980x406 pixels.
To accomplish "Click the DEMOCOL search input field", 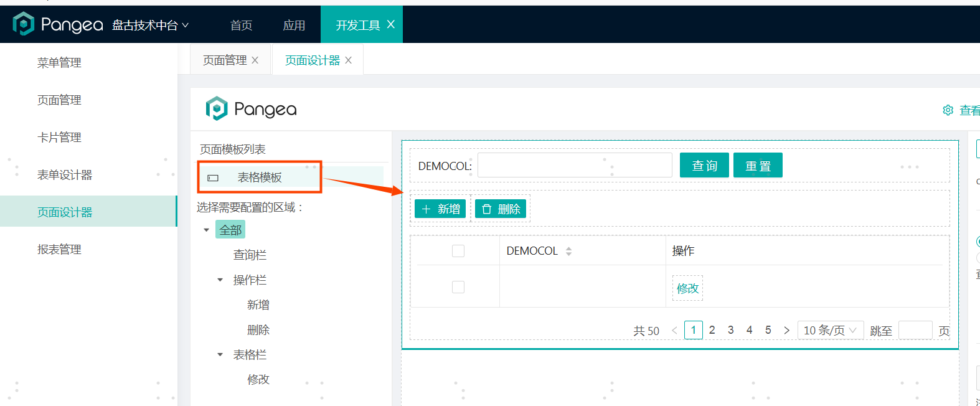I will pyautogui.click(x=574, y=166).
